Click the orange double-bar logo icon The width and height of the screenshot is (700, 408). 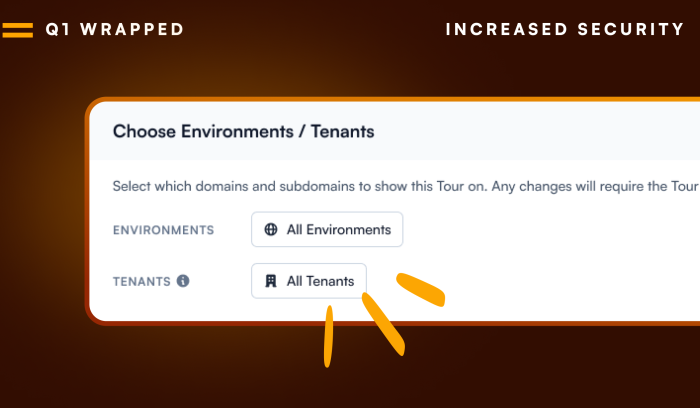point(18,30)
